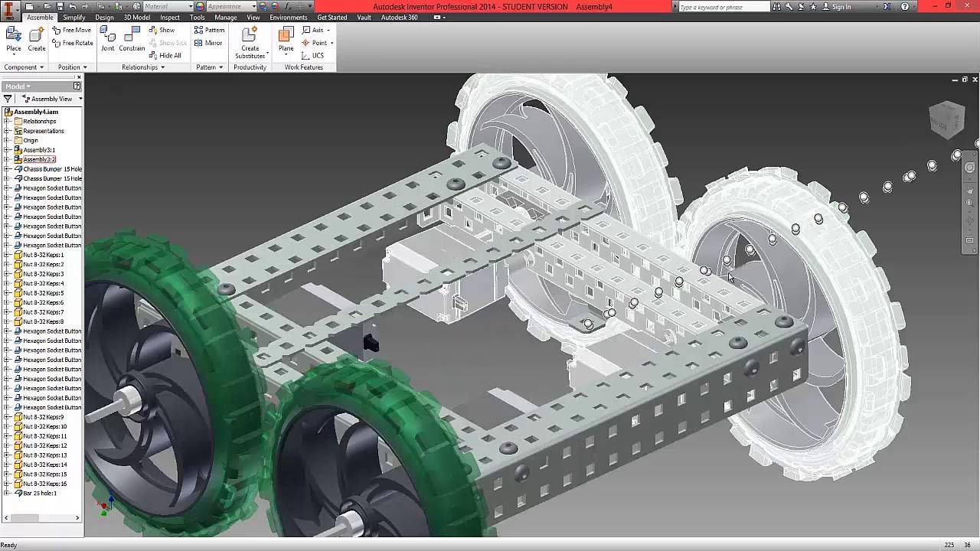Open the View ribbon tab

[x=253, y=18]
